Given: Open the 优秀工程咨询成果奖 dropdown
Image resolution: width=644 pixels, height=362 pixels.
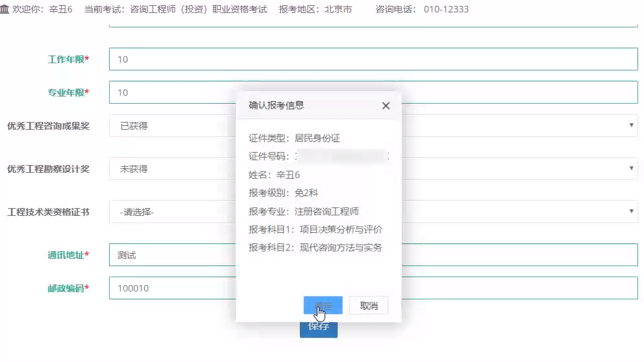Looking at the screenshot, I should [374, 125].
